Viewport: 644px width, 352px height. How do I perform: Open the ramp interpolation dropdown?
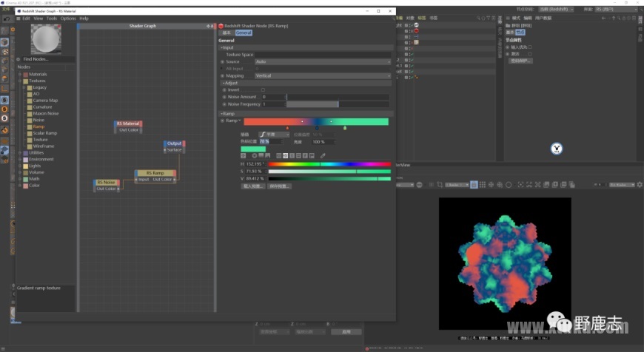(274, 135)
